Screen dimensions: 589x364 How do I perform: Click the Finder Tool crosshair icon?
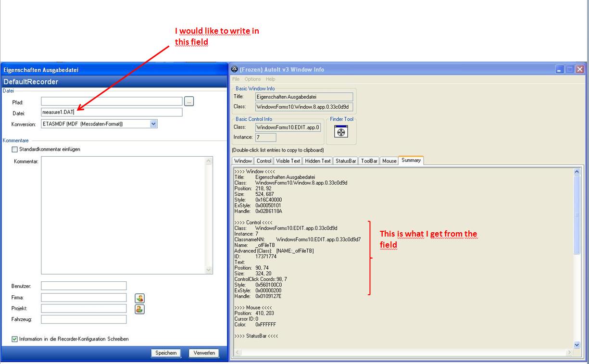click(x=340, y=132)
